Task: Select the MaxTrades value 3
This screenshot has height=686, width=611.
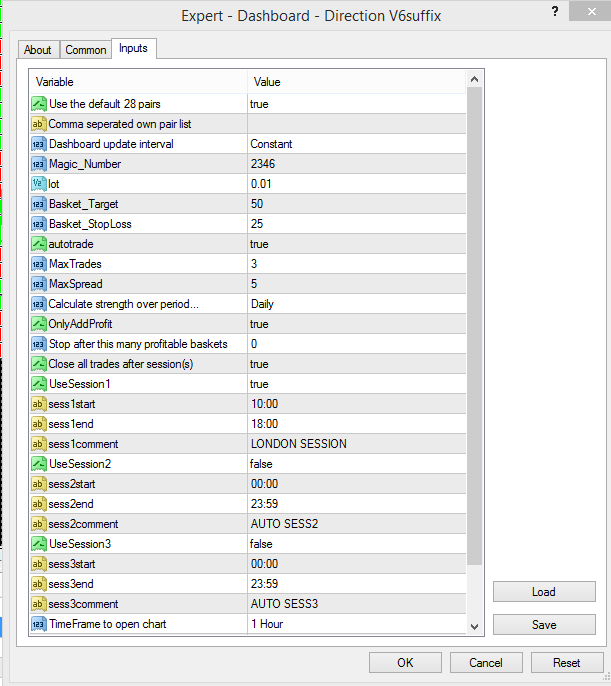Action: [356, 264]
